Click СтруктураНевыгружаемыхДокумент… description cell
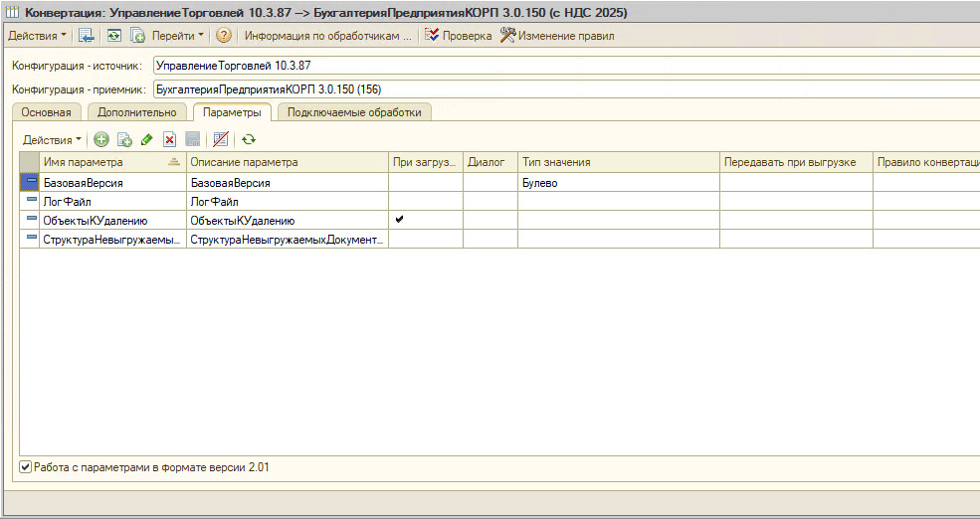Viewport: 980px width, 519px height. (x=288, y=239)
